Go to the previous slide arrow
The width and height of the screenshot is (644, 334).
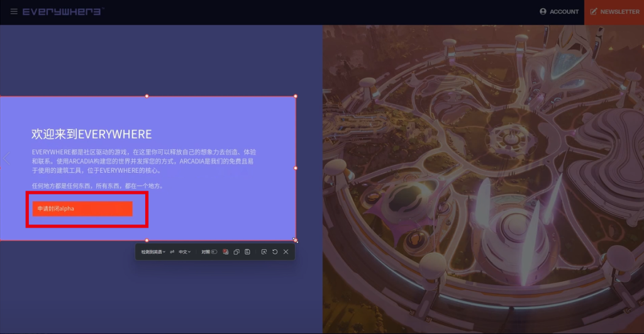[x=6, y=158]
